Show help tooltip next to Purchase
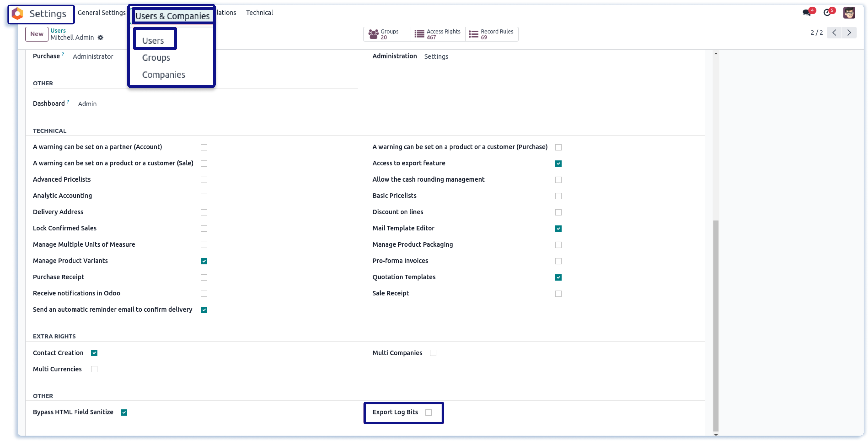Viewport: 868px width, 442px height. [63, 54]
